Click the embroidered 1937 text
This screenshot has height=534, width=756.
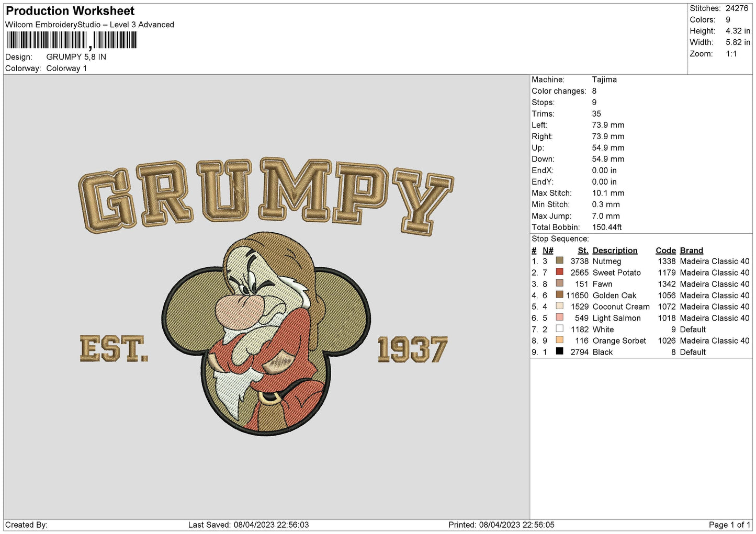412,350
